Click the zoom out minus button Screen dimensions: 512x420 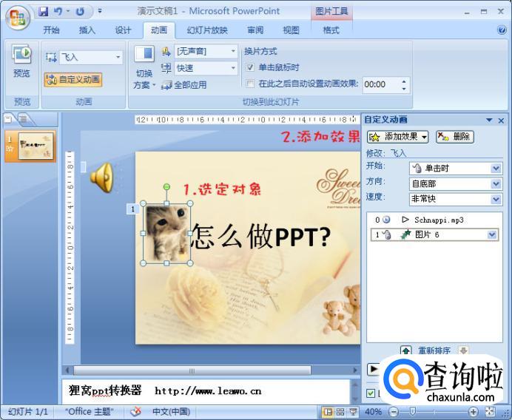tap(394, 412)
